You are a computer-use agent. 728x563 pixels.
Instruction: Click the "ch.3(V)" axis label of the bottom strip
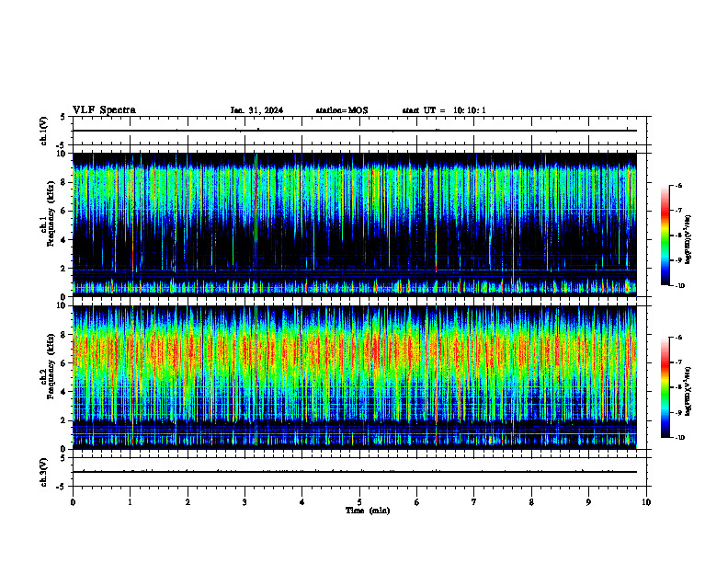click(x=44, y=472)
